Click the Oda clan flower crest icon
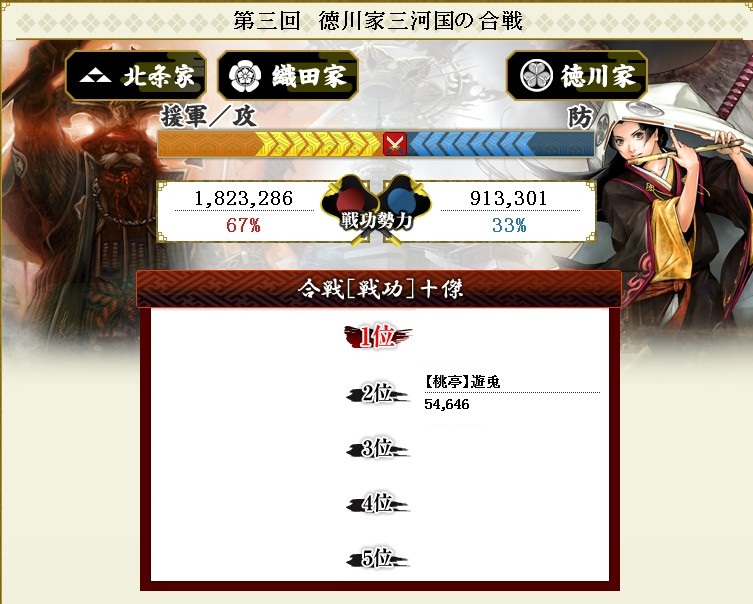Image resolution: width=753 pixels, height=604 pixels. point(245,76)
